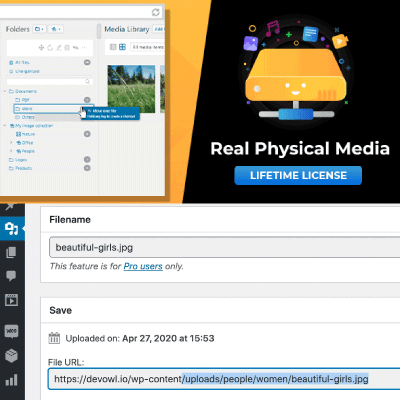Select the Logos folder
This screenshot has height=400, width=400.
tap(21, 160)
